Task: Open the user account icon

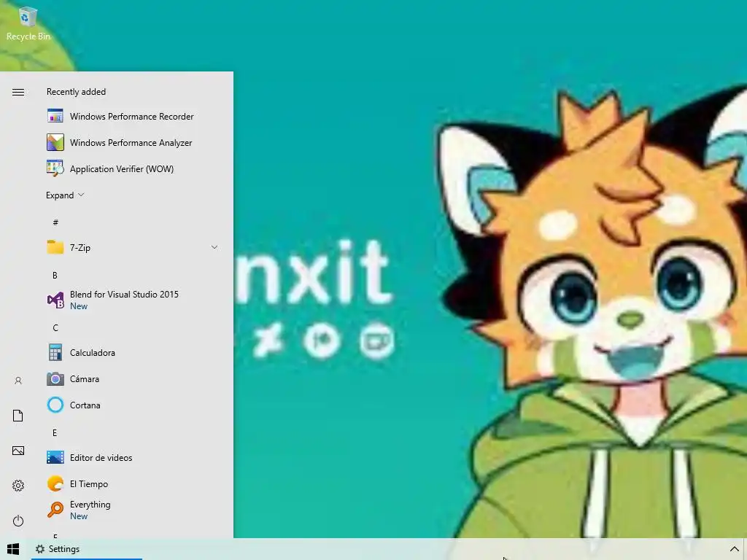Action: 18,381
